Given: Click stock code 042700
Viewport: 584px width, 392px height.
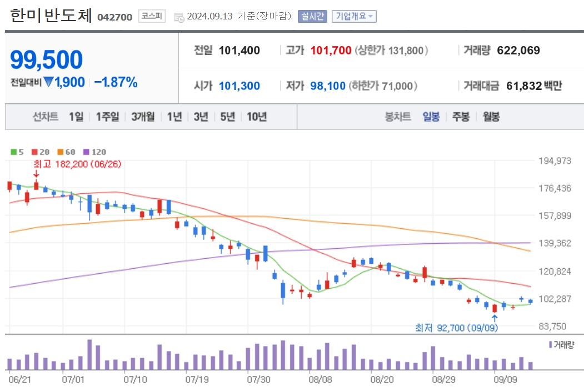Looking at the screenshot, I should click(x=114, y=17).
